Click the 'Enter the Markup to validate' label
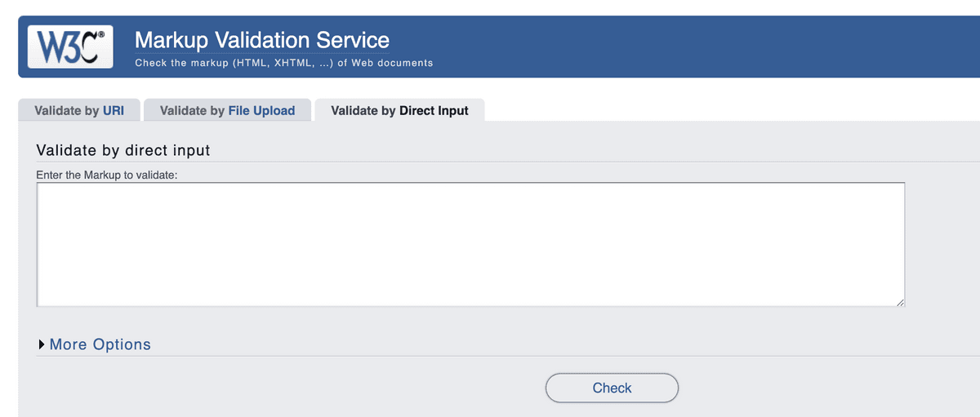Image resolution: width=980 pixels, height=417 pixels. click(106, 174)
